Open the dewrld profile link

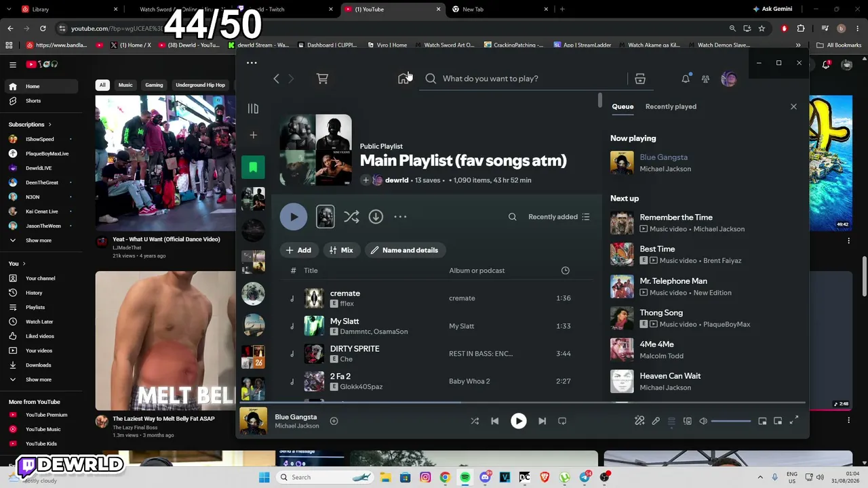[x=397, y=180]
